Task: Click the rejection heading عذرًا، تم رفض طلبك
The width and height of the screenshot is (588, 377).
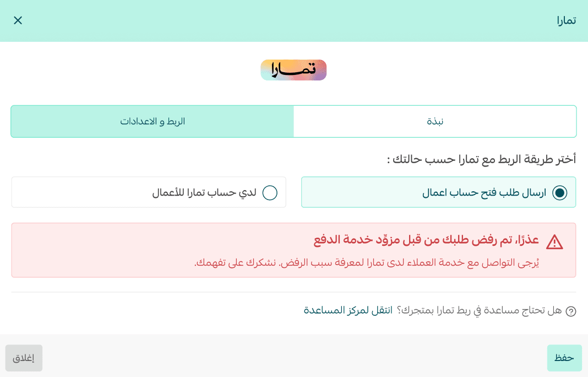Action: tap(428, 240)
